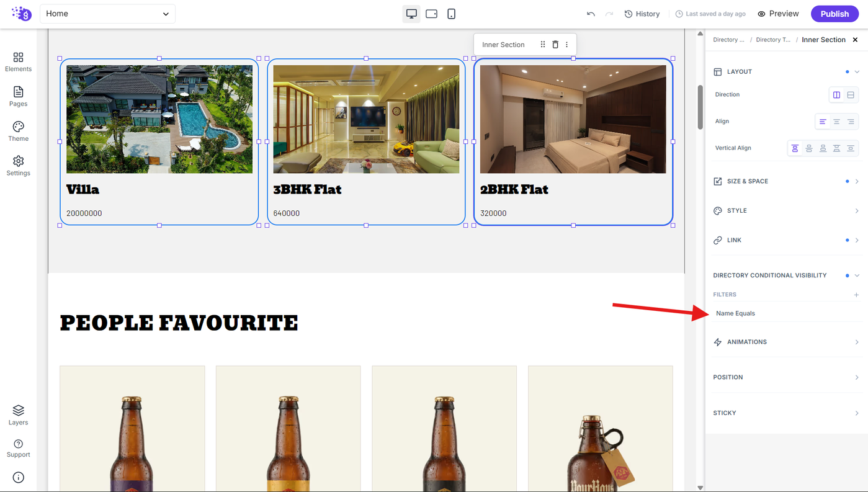The image size is (868, 492).
Task: Select the Villa property image
Action: pyautogui.click(x=159, y=119)
